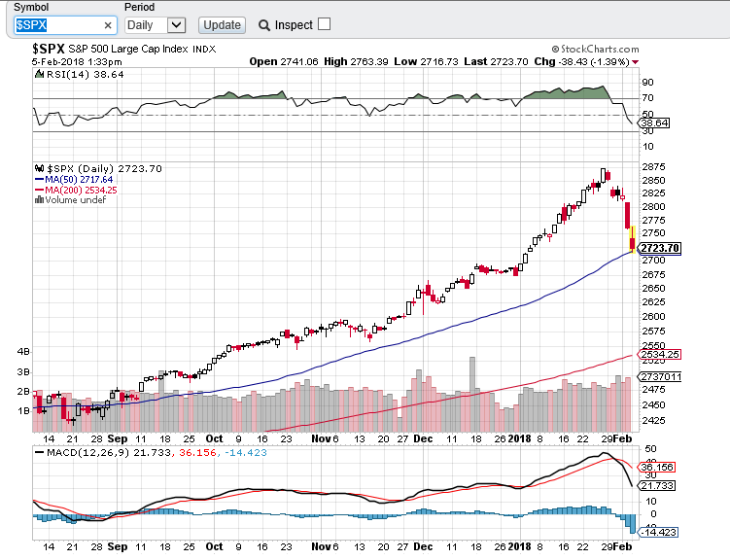Clear the symbol field with the X icon
This screenshot has height=560, width=730.
tap(108, 25)
